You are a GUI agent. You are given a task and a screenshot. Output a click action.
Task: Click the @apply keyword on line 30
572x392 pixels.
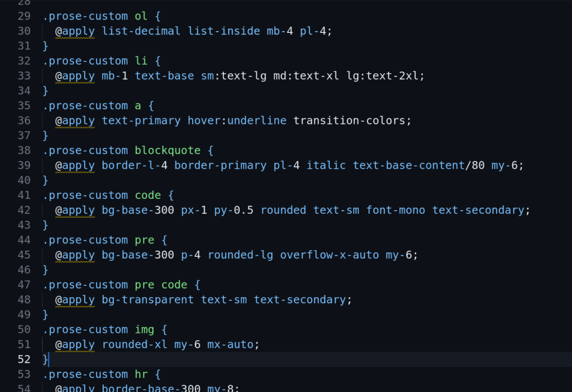tap(75, 31)
